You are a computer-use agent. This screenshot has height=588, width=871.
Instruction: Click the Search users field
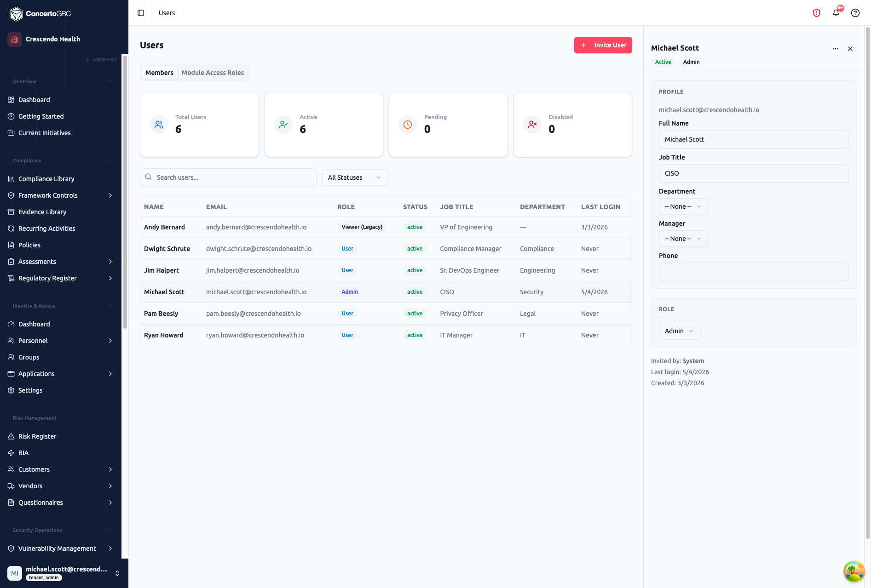click(228, 177)
